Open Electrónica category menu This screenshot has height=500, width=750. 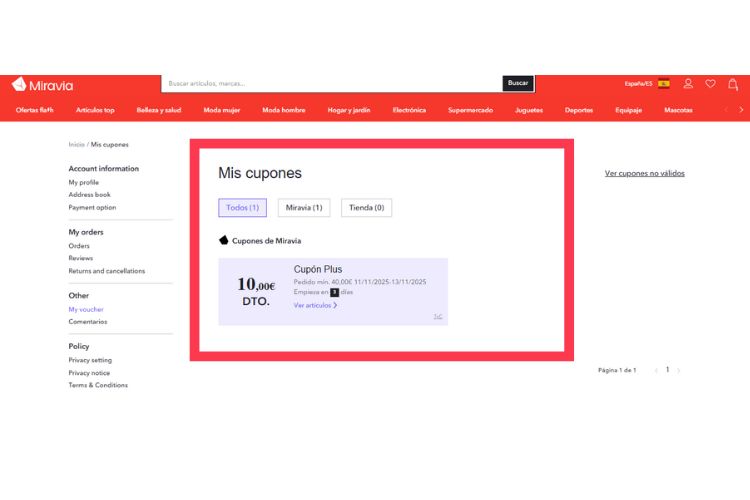(409, 110)
